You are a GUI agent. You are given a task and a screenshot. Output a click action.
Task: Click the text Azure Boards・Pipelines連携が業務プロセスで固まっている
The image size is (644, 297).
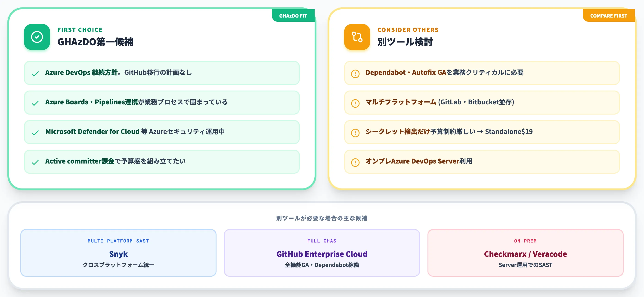click(136, 102)
